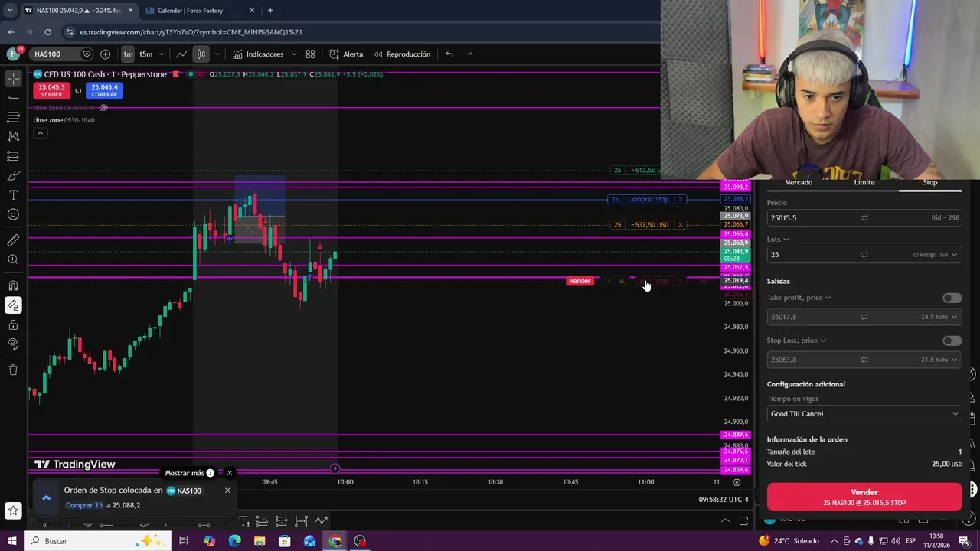Expand the Lots unit dropdown

[x=778, y=240]
